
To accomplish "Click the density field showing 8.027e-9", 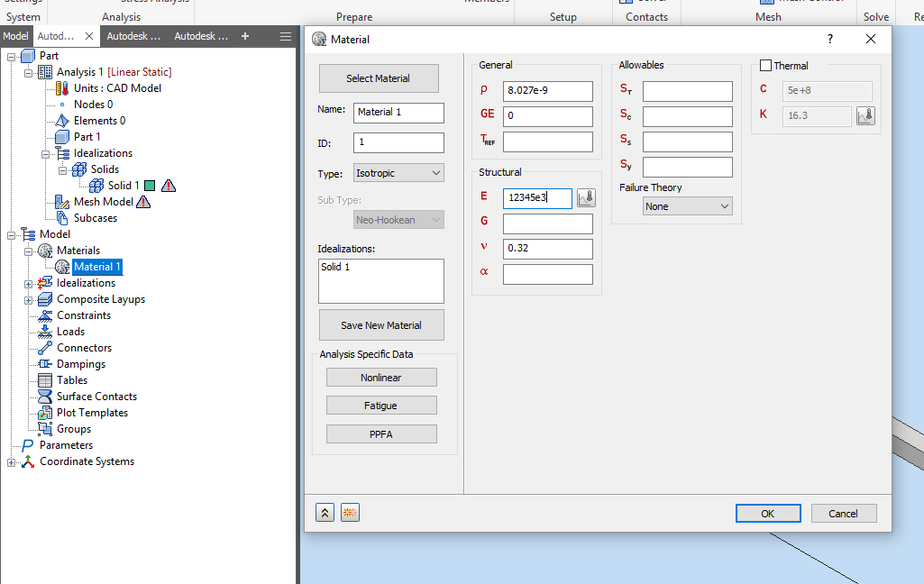I will tap(547, 91).
